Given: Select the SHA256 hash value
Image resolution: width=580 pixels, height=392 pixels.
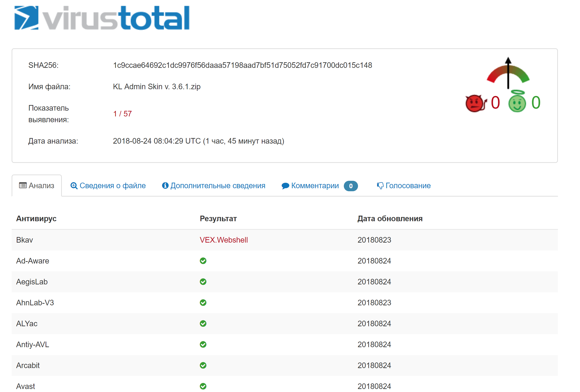Looking at the screenshot, I should [x=242, y=65].
